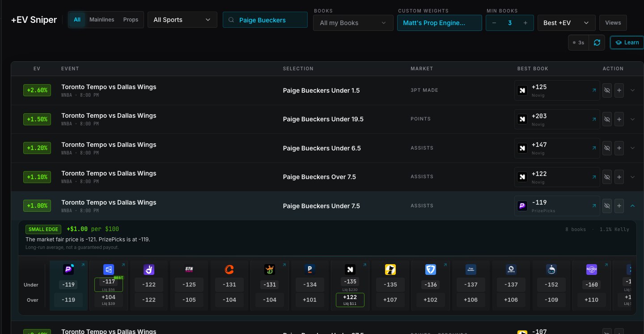Open external link arrow for +147 Novig
Image resolution: width=644 pixels, height=334 pixels.
tap(594, 148)
